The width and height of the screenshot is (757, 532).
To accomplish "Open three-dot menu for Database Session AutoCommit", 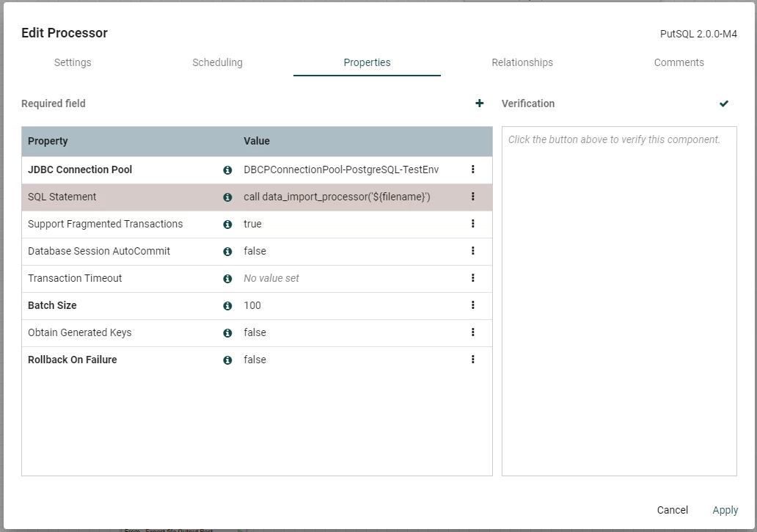I will tap(472, 250).
